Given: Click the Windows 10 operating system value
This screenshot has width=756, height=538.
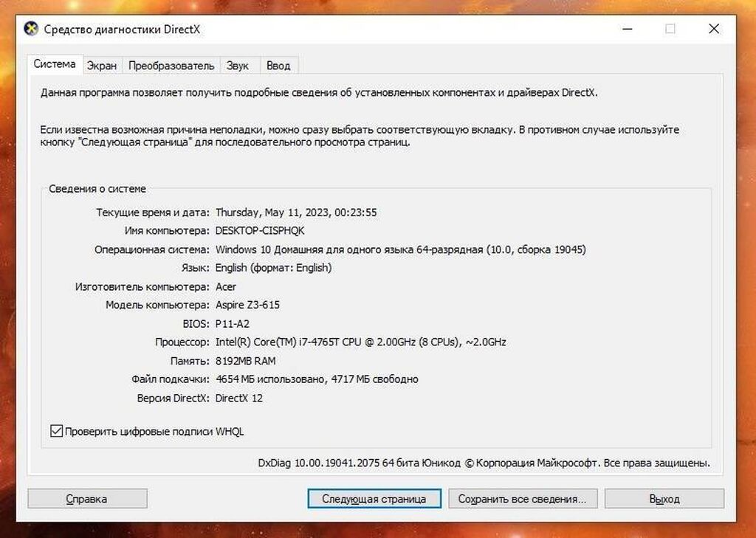Looking at the screenshot, I should [400, 249].
